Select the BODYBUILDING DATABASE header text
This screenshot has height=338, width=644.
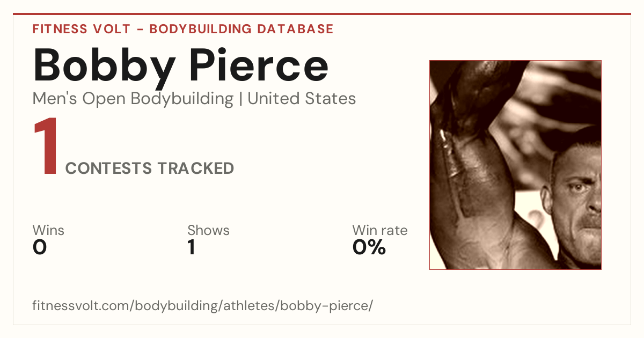[x=241, y=29]
